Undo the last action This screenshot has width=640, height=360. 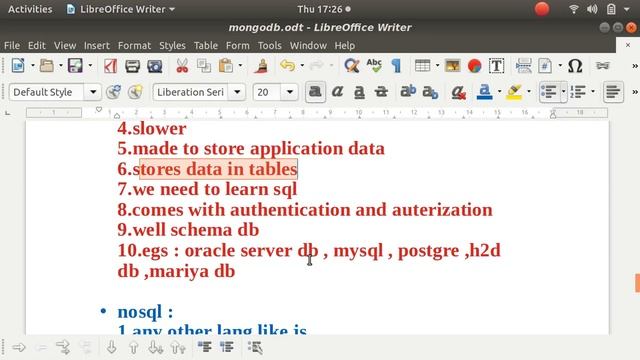(288, 66)
